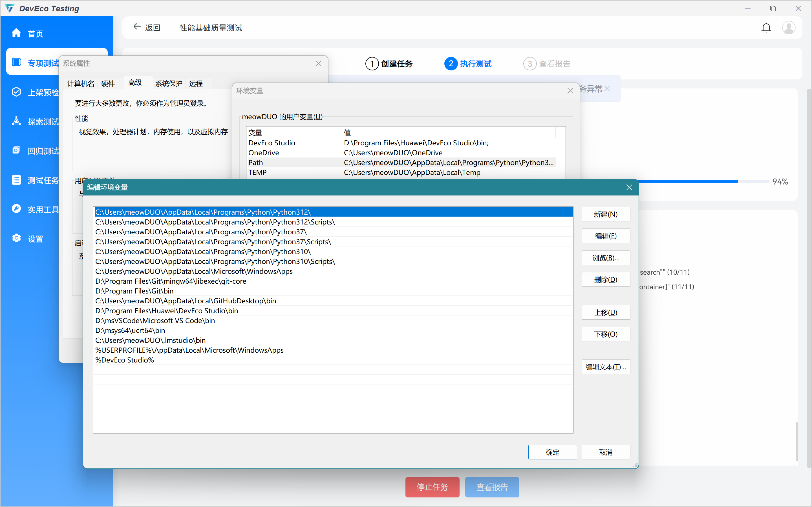Click the 新建(N) button
This screenshot has width=812, height=507.
[605, 214]
